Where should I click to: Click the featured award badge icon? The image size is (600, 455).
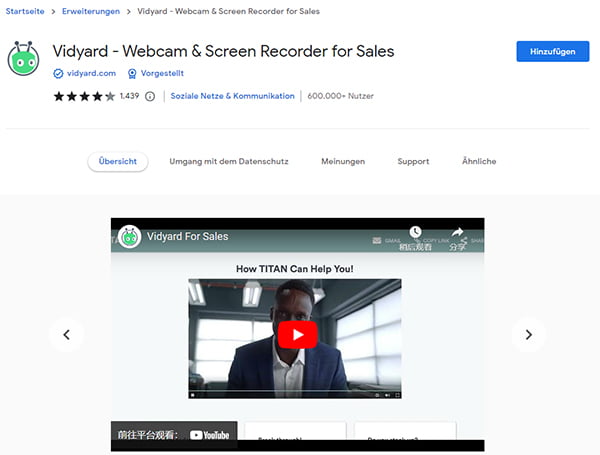point(132,73)
